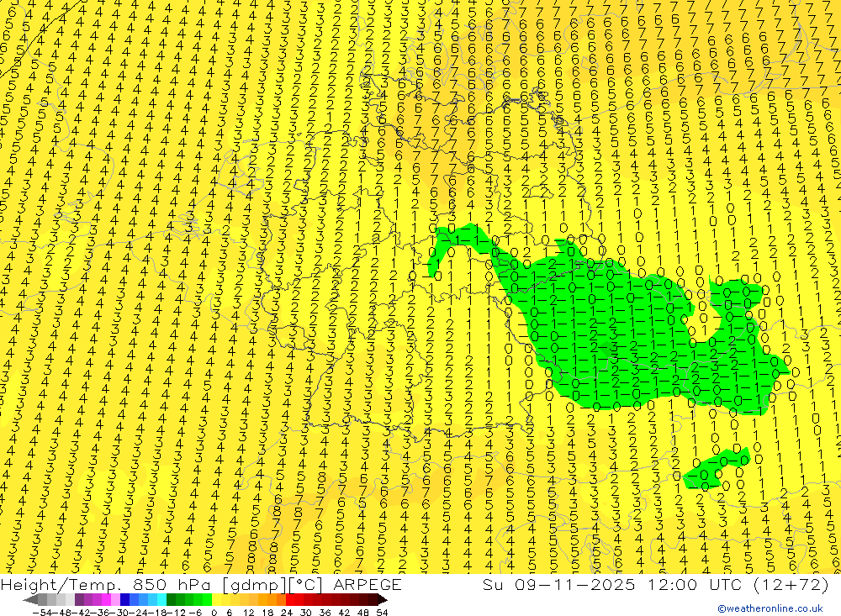
Task: Pick the cyan swatch in the legend
Action: point(162,599)
